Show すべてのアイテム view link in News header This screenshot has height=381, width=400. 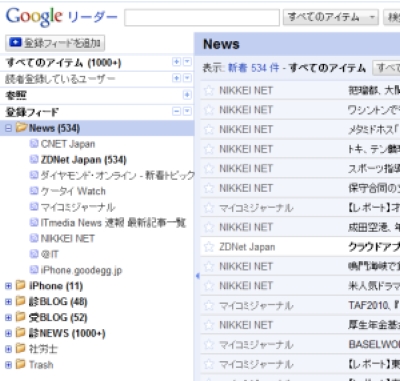(327, 68)
